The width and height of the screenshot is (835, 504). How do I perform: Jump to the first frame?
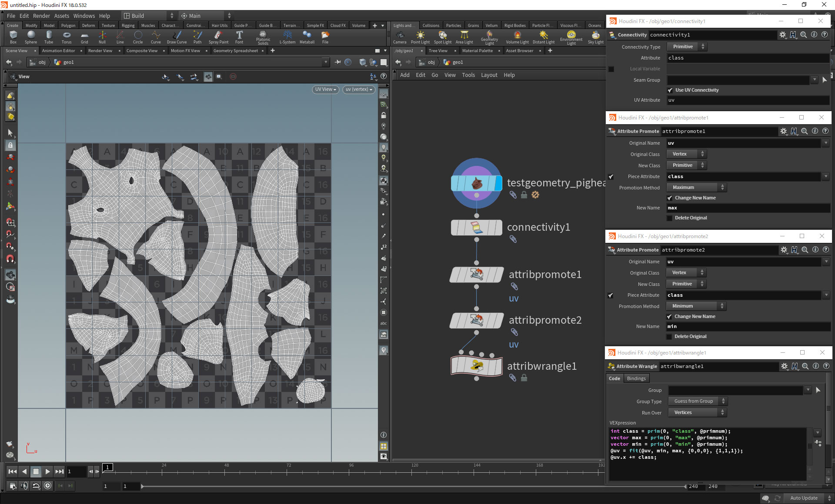tap(13, 471)
